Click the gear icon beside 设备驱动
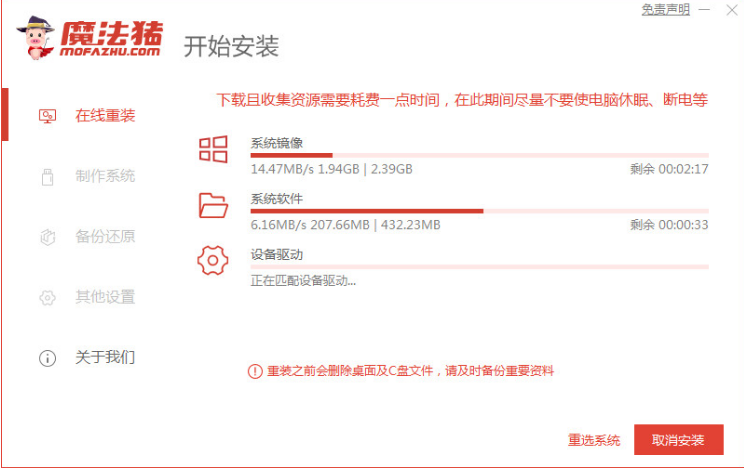Viewport: 744px width, 471px height. (213, 261)
